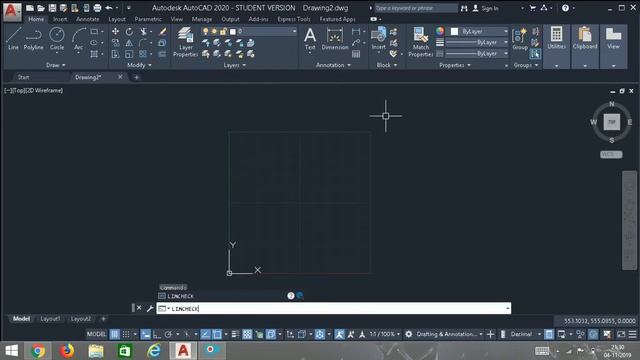Click the Open file icon in quick access toolbar

click(x=41, y=8)
